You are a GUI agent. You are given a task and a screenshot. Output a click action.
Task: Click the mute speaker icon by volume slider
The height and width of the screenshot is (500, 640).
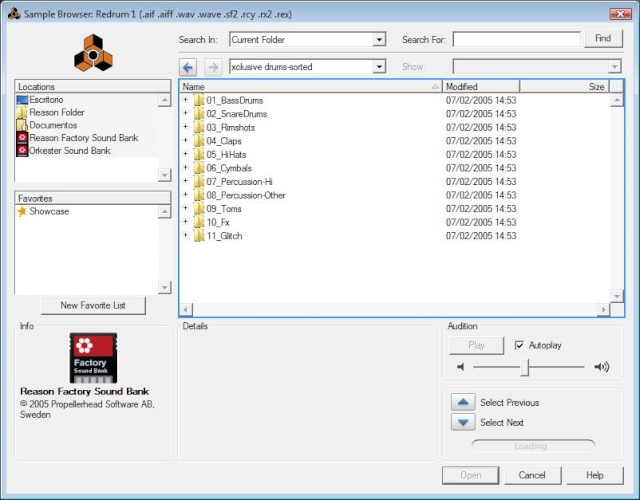pyautogui.click(x=461, y=367)
